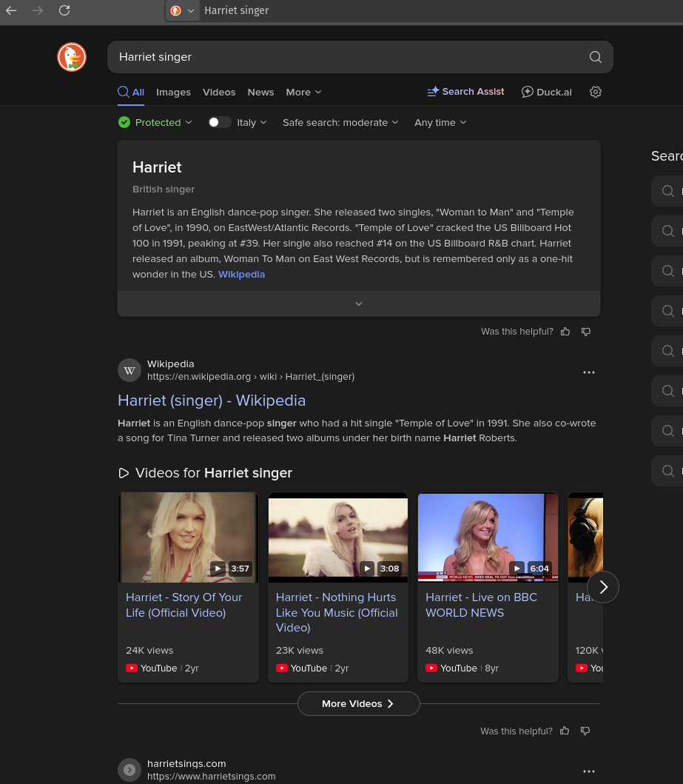
Task: Show next videos with carousel arrow
Action: click(x=603, y=587)
